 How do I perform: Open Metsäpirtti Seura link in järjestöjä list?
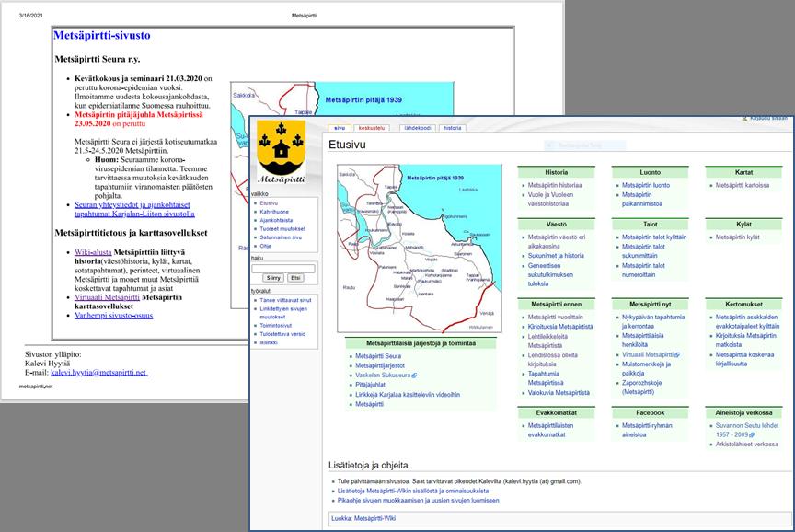(378, 356)
